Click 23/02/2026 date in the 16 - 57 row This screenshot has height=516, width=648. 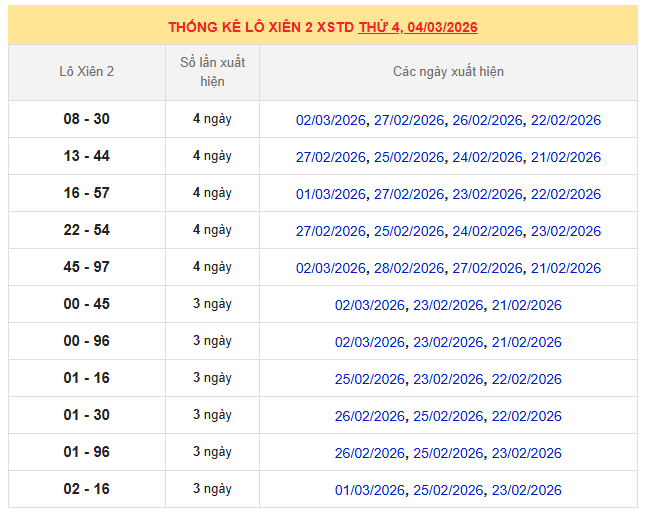487,194
